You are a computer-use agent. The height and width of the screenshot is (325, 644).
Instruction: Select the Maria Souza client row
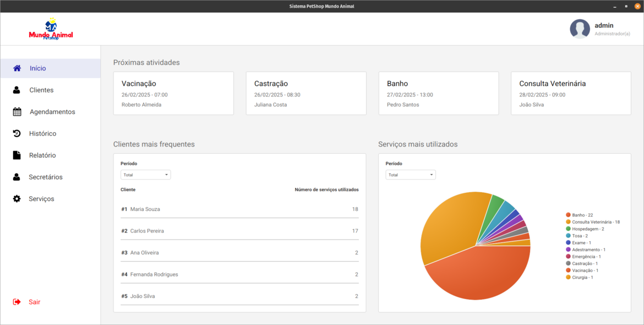pos(239,209)
